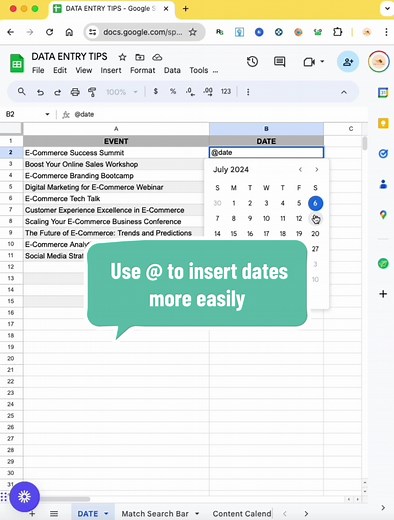
Task: Click the formula bar showing @date
Action: click(213, 114)
